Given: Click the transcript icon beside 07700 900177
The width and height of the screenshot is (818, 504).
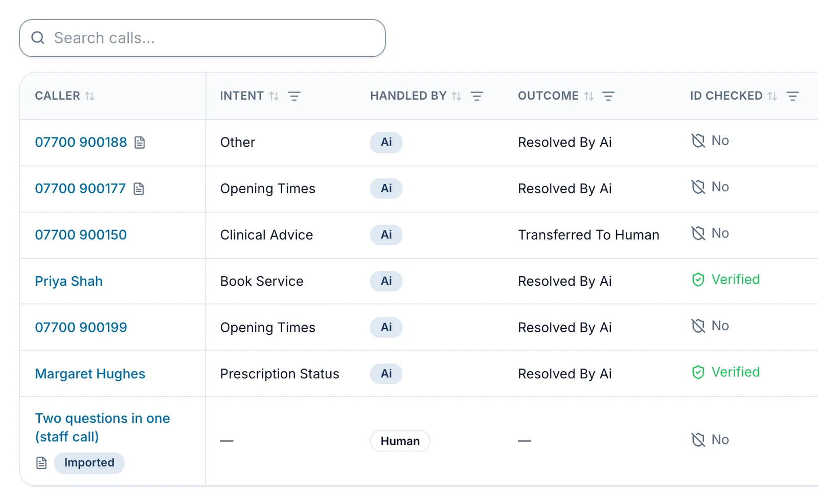Looking at the screenshot, I should tap(139, 189).
